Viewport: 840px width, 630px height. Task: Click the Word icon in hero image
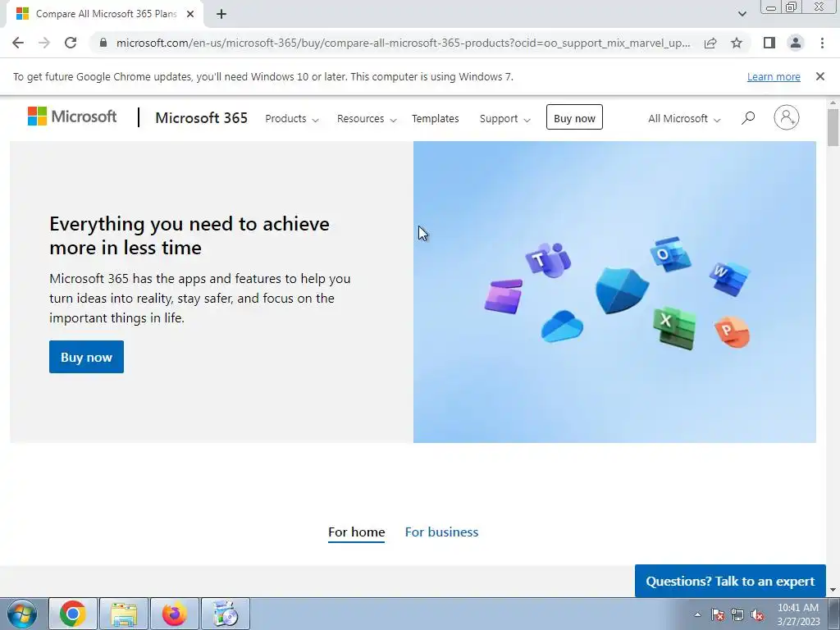728,278
